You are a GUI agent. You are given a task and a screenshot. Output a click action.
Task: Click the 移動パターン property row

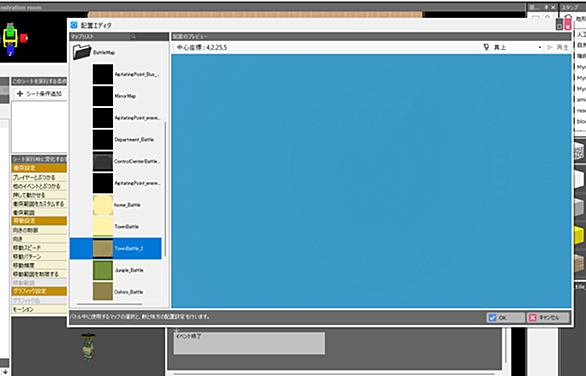click(x=39, y=256)
